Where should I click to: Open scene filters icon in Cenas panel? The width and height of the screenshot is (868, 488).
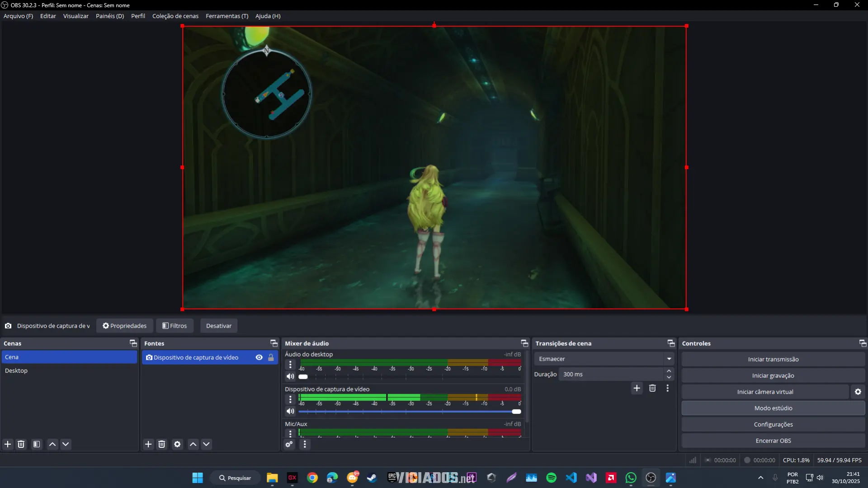click(x=37, y=444)
